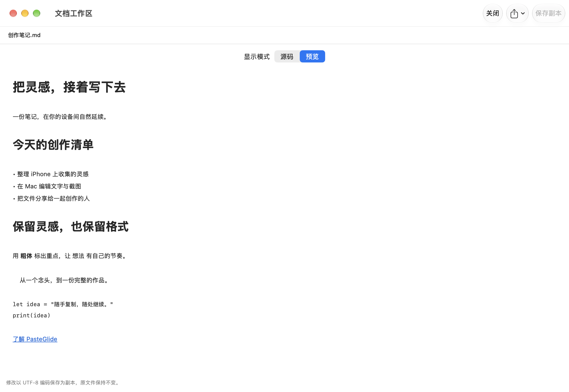This screenshot has width=569, height=392.
Task: Click the window title 文档工作区
Action: pyautogui.click(x=74, y=13)
